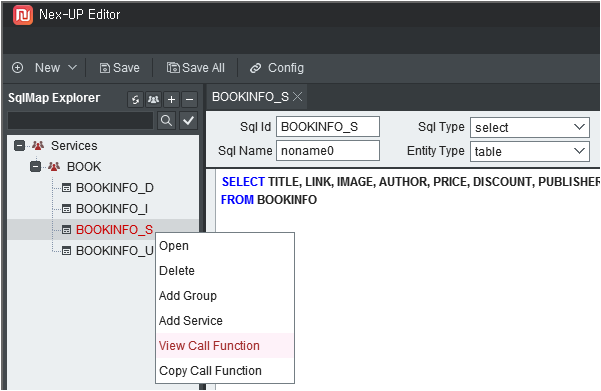Click the checkmark icon beside search
Viewport: 601px width, 391px height.
(188, 121)
